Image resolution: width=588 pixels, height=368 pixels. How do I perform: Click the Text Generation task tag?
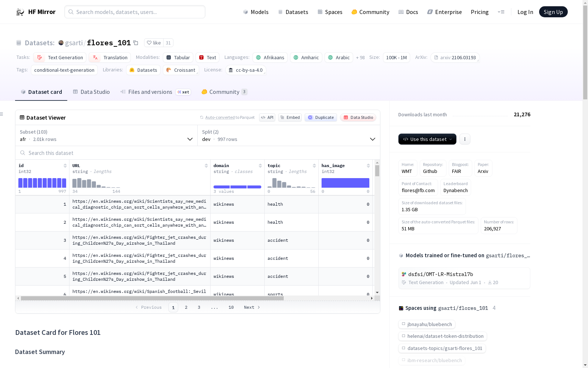tap(60, 58)
